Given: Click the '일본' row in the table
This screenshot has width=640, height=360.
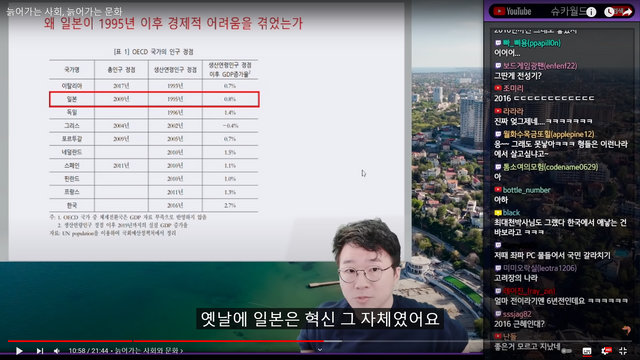Looking at the screenshot, I should (x=154, y=99).
